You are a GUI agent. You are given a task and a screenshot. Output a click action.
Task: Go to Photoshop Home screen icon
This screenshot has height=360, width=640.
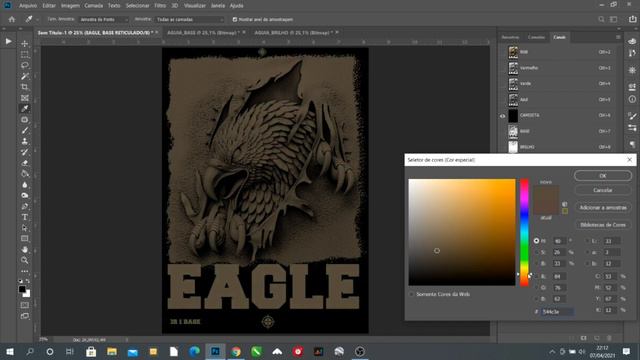pyautogui.click(x=11, y=19)
